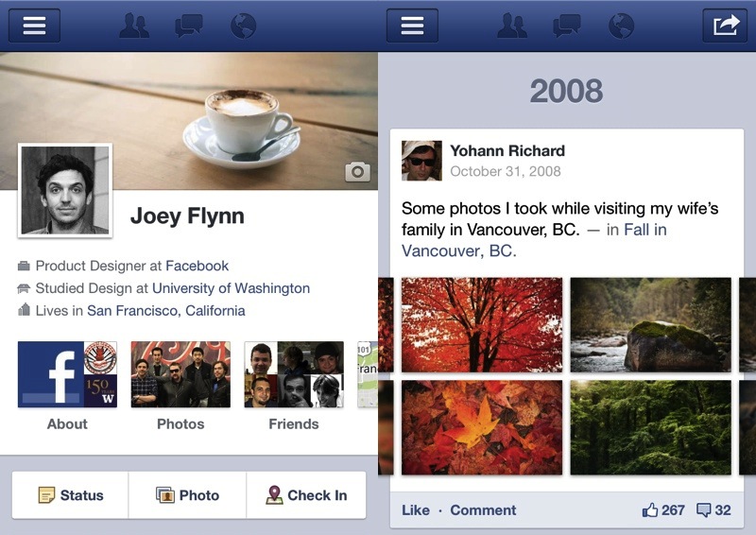Open the About tile
Image resolution: width=756 pixels, height=535 pixels.
(x=67, y=386)
